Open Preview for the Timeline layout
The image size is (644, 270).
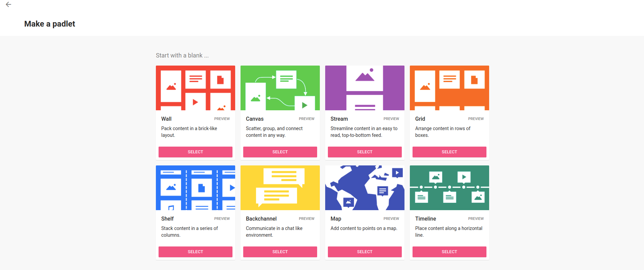[x=476, y=219]
